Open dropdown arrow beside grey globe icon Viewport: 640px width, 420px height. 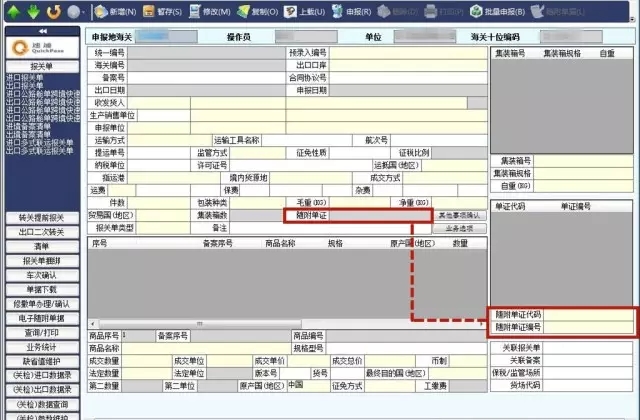point(84,12)
